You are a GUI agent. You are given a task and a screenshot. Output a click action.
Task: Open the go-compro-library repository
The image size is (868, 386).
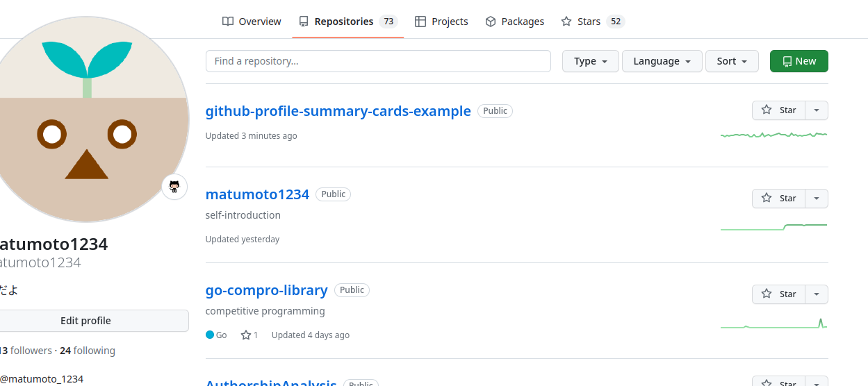tap(267, 290)
